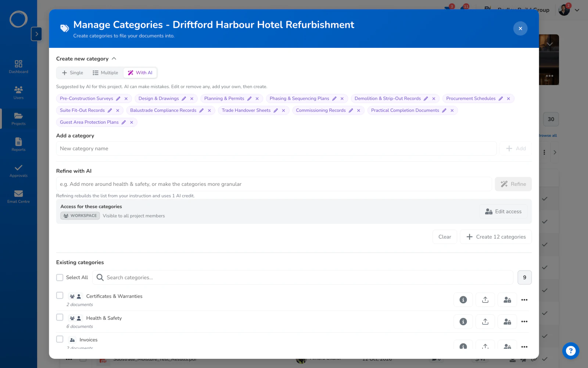Image resolution: width=588 pixels, height=368 pixels.
Task: Focus the New category name field
Action: [x=276, y=149]
